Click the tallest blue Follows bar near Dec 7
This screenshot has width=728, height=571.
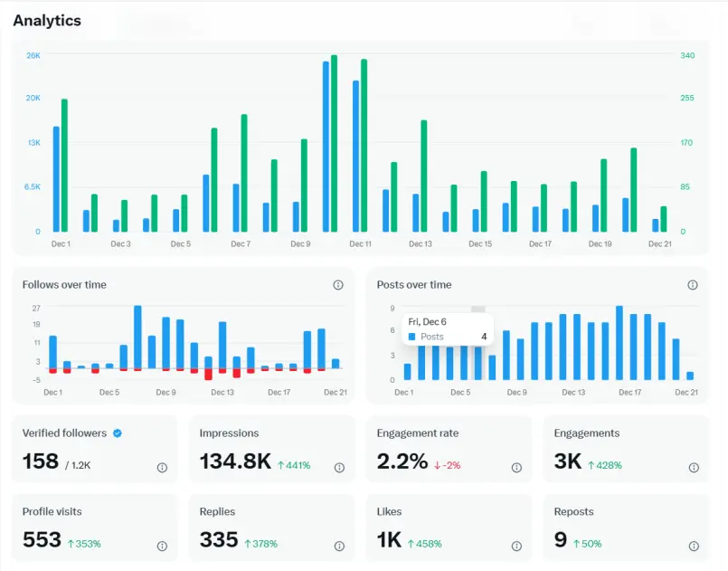[137, 337]
